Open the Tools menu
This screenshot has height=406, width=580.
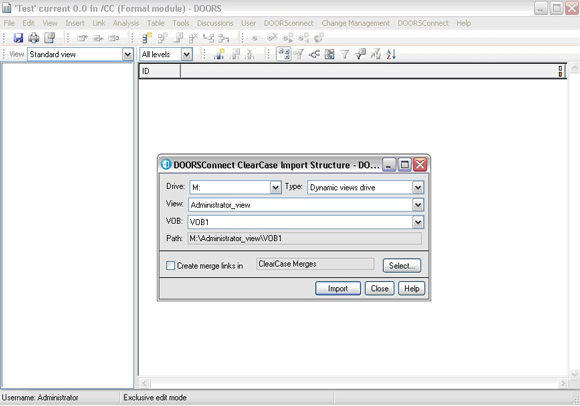(x=181, y=23)
